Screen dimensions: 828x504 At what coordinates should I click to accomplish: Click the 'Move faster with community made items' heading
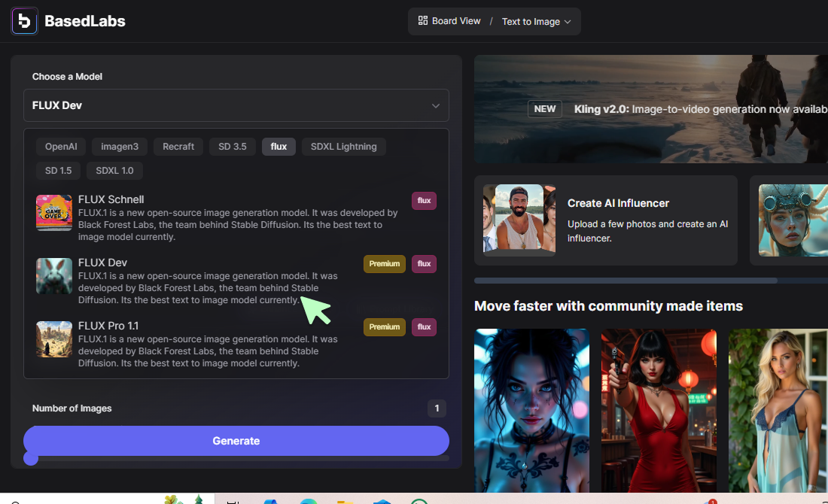click(608, 306)
